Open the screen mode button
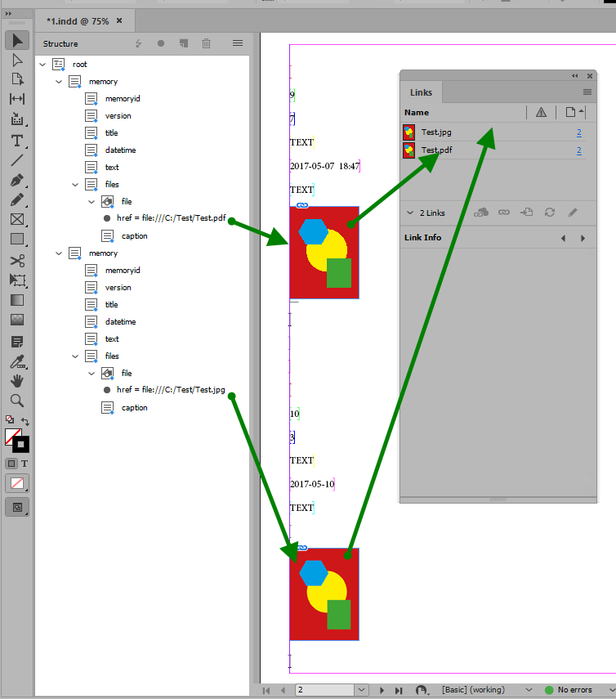 (17, 508)
